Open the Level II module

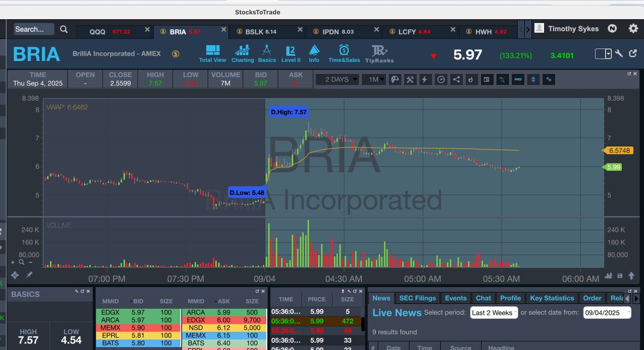pyautogui.click(x=291, y=54)
